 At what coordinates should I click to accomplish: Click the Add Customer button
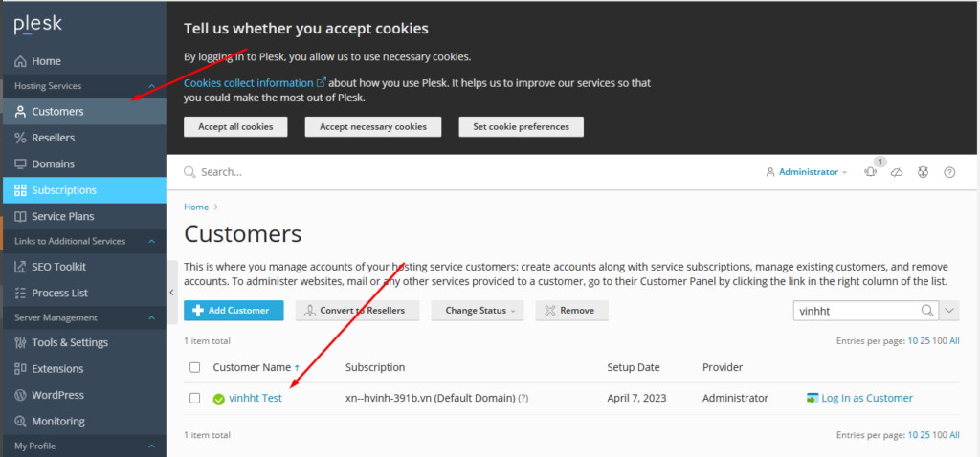click(x=234, y=311)
